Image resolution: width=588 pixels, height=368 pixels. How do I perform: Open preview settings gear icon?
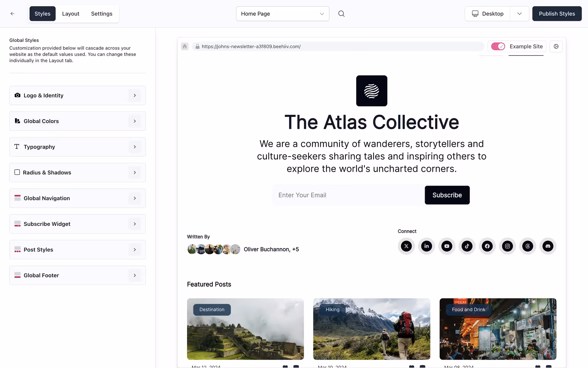556,46
